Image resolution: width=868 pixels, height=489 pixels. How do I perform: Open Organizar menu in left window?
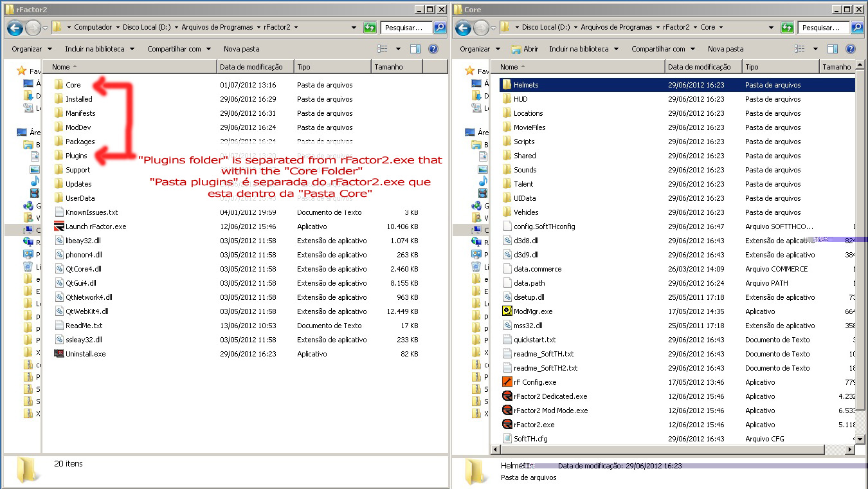(x=31, y=49)
